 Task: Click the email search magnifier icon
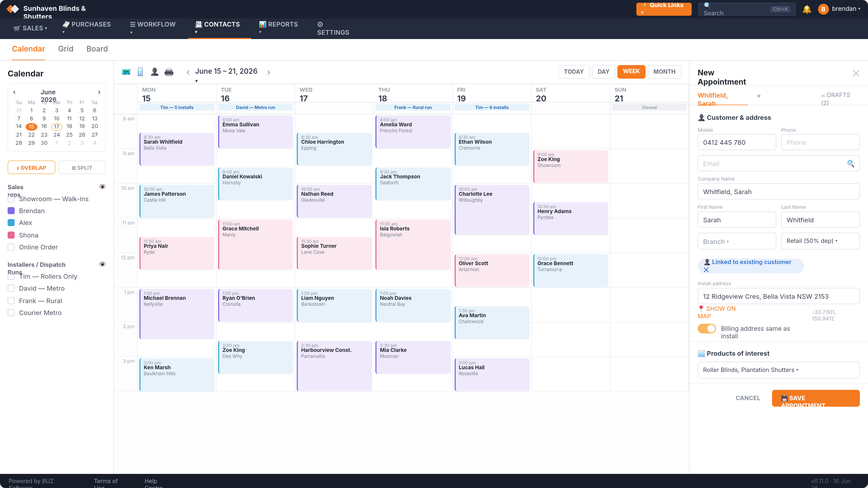(850, 164)
